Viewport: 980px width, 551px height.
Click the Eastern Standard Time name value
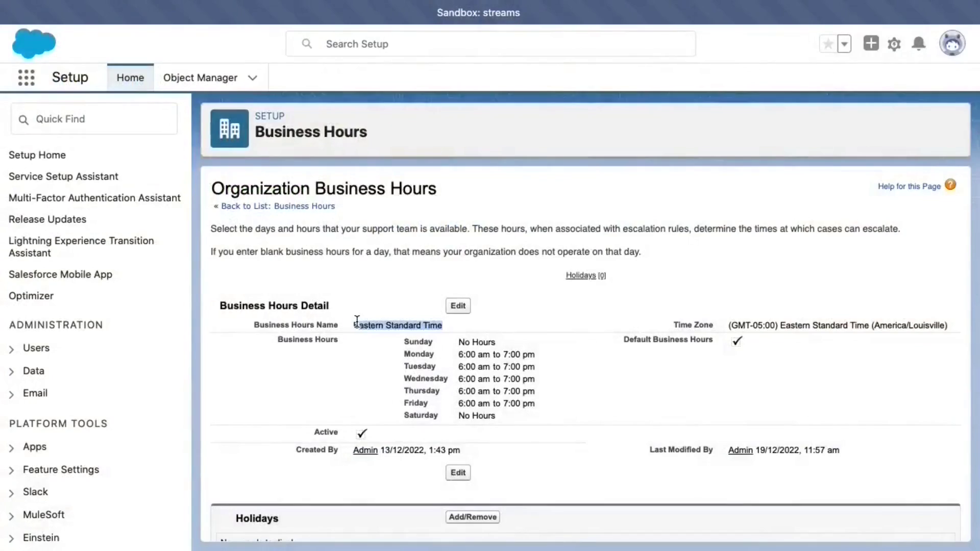click(x=398, y=325)
